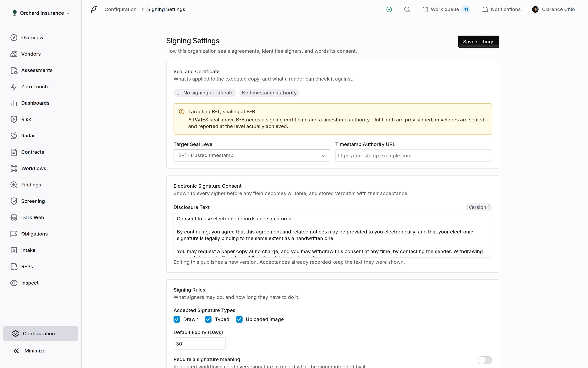The image size is (588, 368).
Task: Open the Dashboards bar chart icon
Action: click(14, 103)
